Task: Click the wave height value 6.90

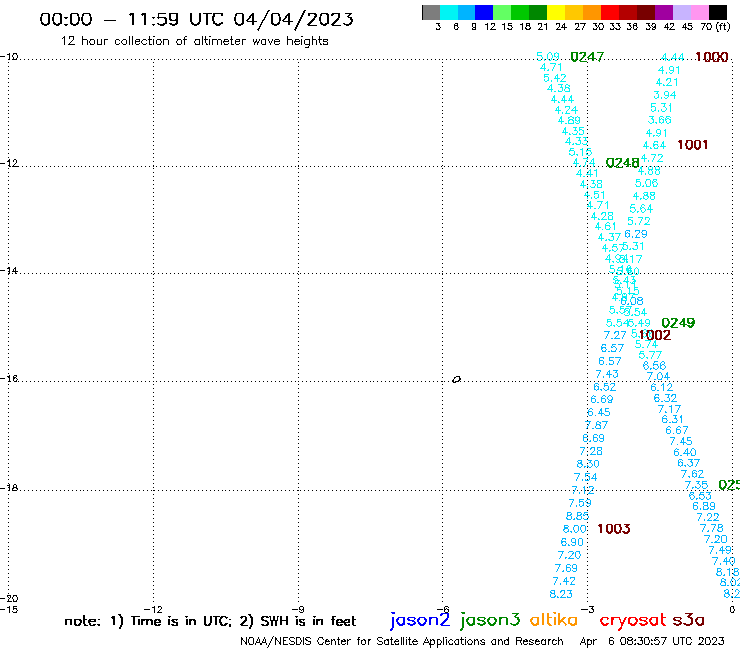Action: (572, 542)
